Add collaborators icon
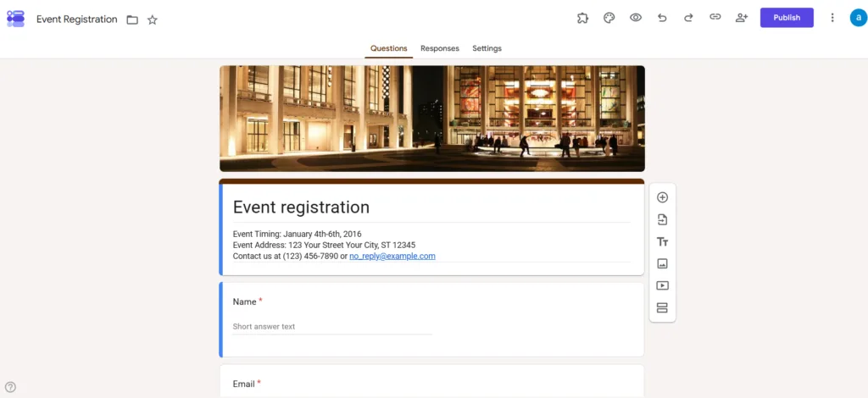Screen dimensions: 868x398 point(742,18)
